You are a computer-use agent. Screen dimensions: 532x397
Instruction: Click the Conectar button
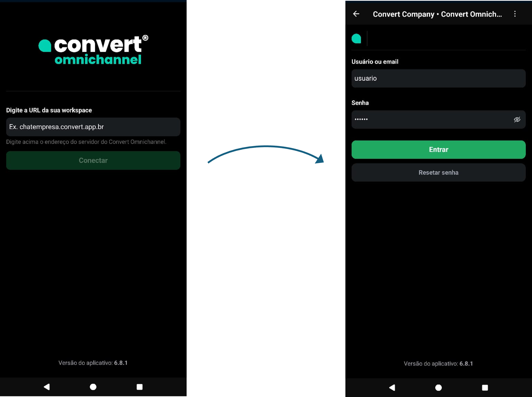tap(93, 160)
